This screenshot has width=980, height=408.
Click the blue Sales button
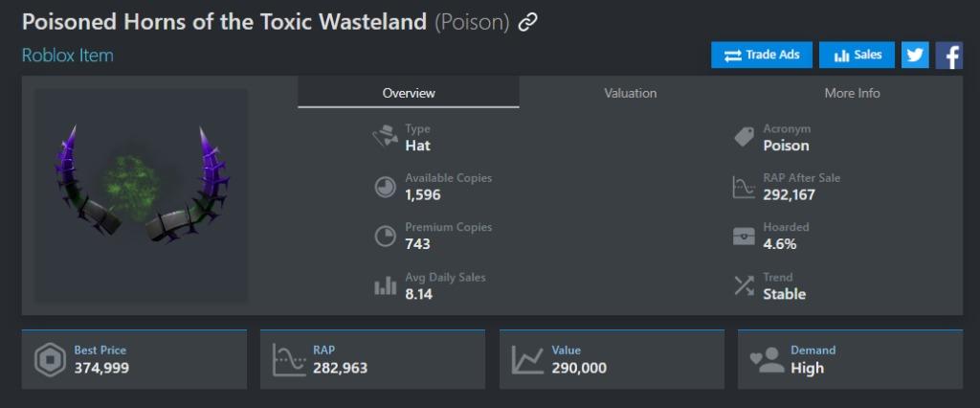[x=857, y=56]
